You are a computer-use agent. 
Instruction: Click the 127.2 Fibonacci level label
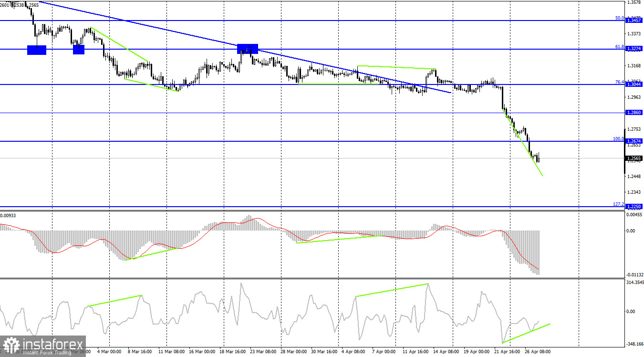618,204
